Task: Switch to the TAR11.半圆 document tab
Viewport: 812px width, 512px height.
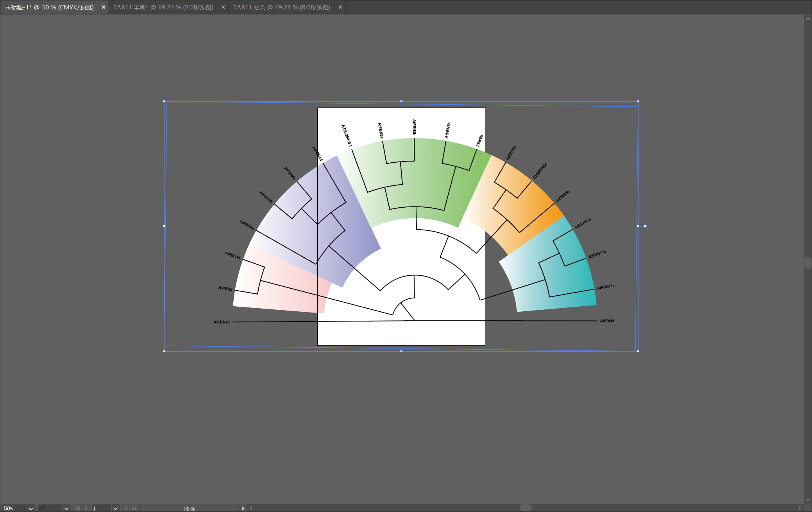Action: coord(163,7)
